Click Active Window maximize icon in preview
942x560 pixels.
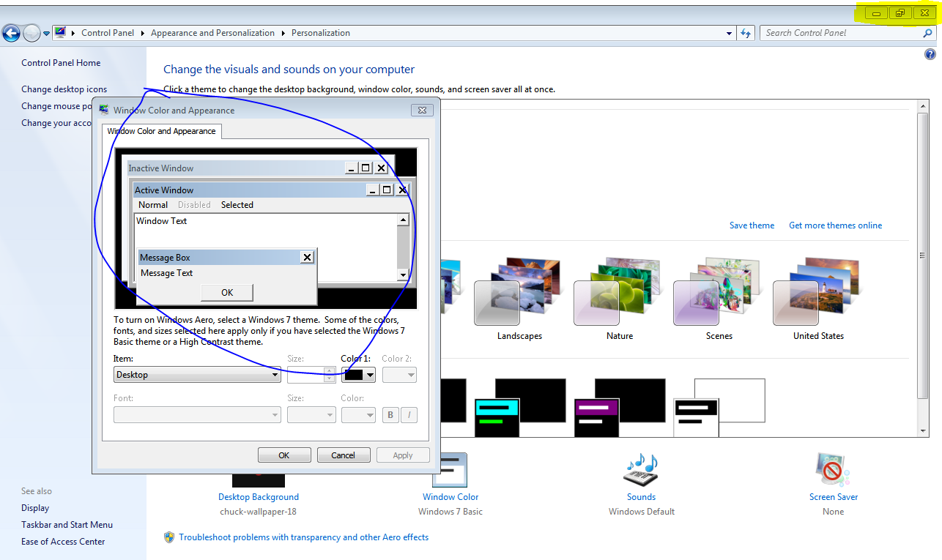point(387,190)
